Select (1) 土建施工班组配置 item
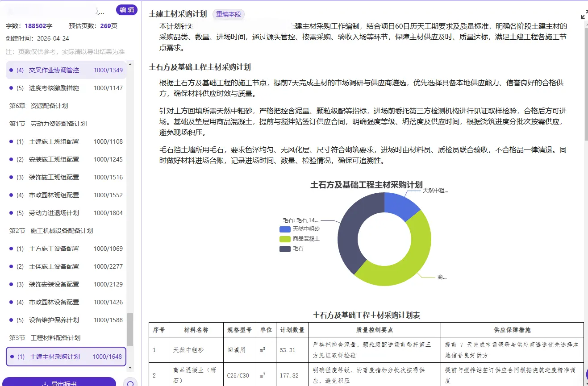The image size is (588, 386). pyautogui.click(x=66, y=141)
